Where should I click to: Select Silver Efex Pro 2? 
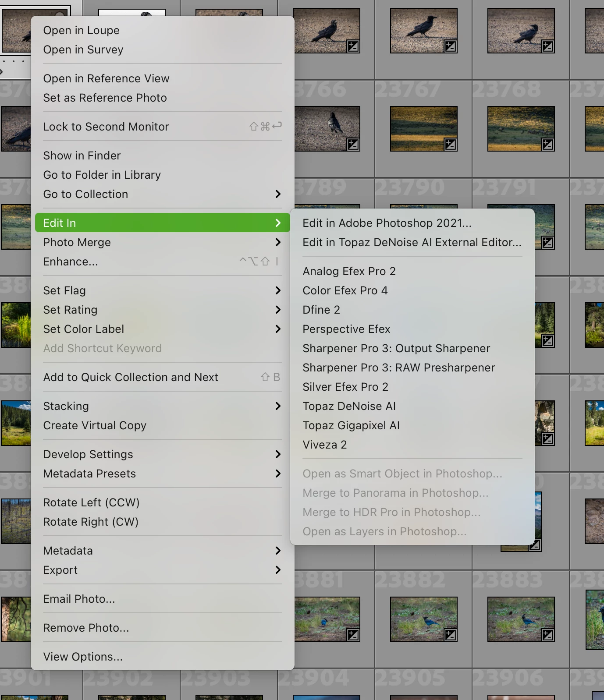click(x=412, y=387)
